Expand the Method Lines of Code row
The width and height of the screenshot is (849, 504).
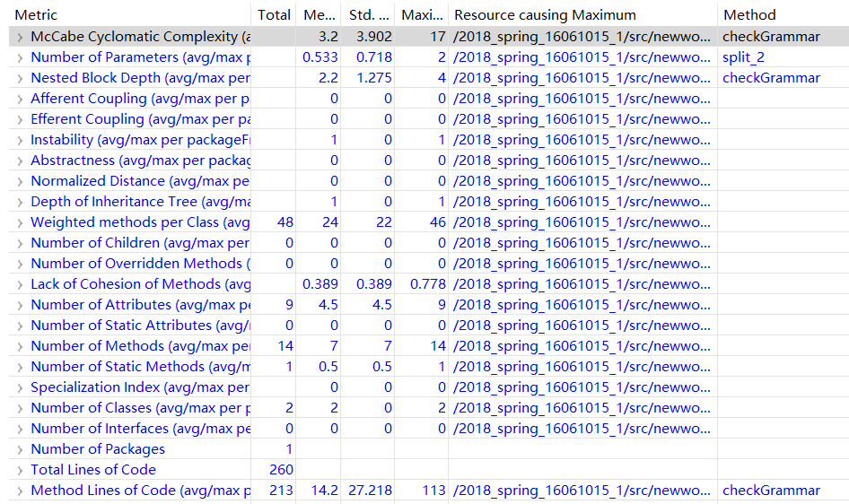click(x=20, y=491)
